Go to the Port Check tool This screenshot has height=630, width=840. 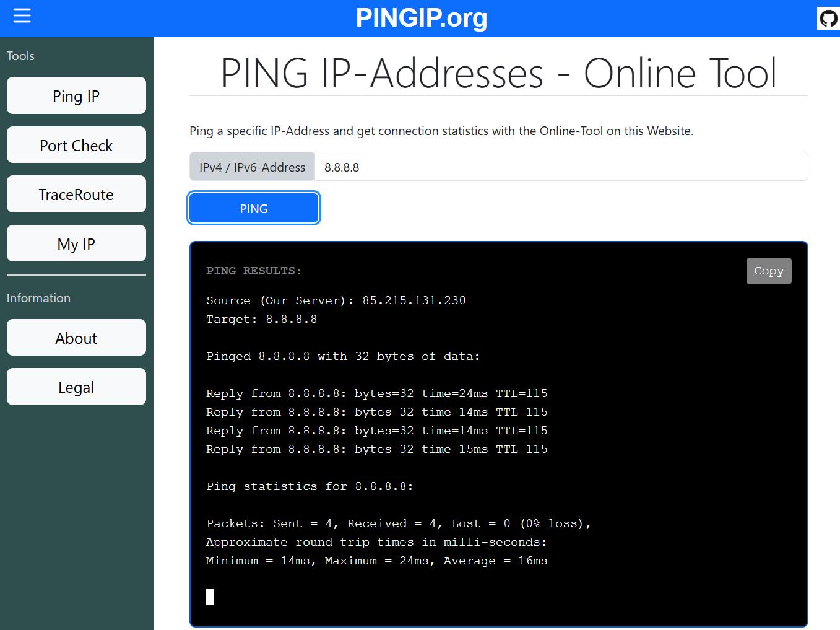tap(76, 146)
